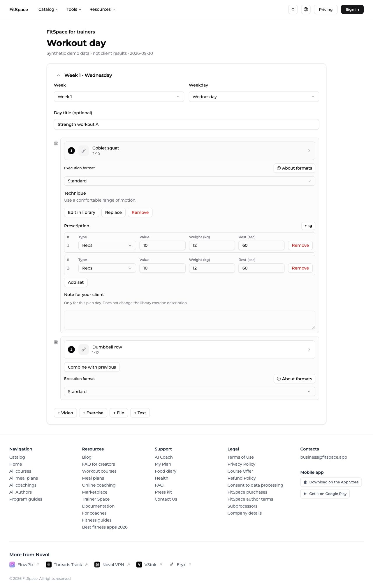
Task: Click the + kg button
Action: [x=308, y=226]
